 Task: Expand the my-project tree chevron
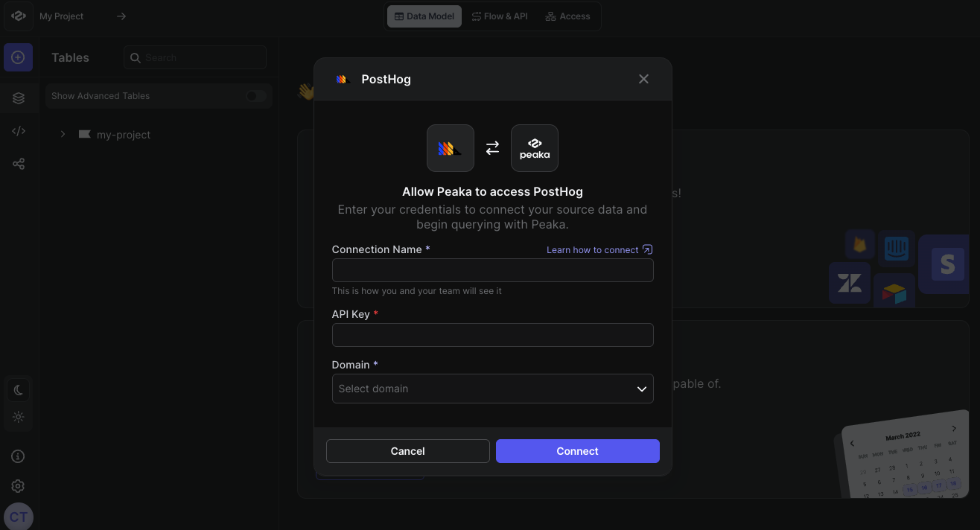(x=63, y=135)
